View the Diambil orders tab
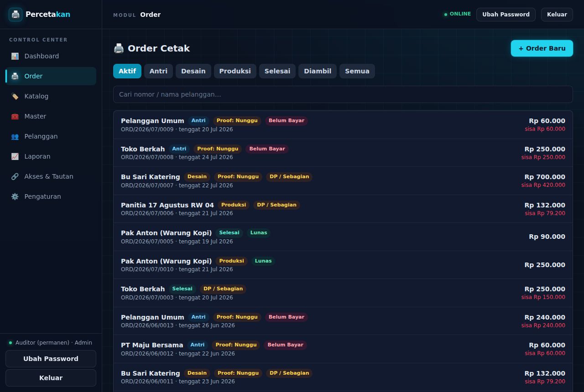 pos(318,71)
